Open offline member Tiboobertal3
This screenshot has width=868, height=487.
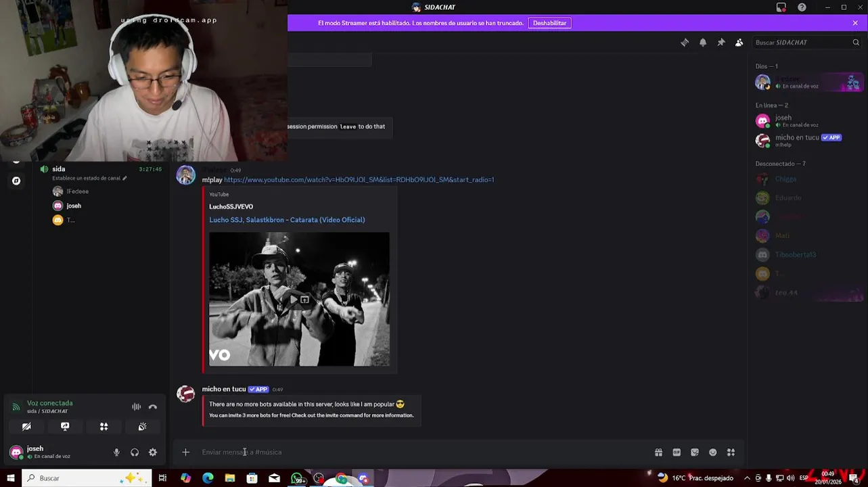coord(807,255)
